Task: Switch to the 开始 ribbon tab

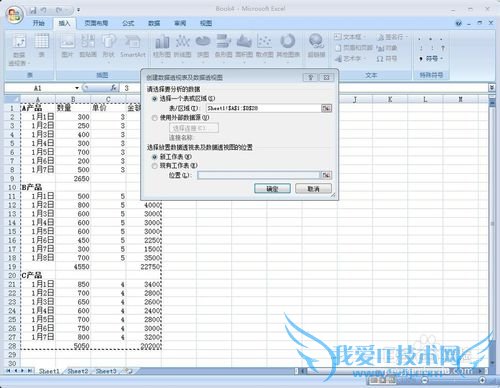Action: pyautogui.click(x=38, y=23)
